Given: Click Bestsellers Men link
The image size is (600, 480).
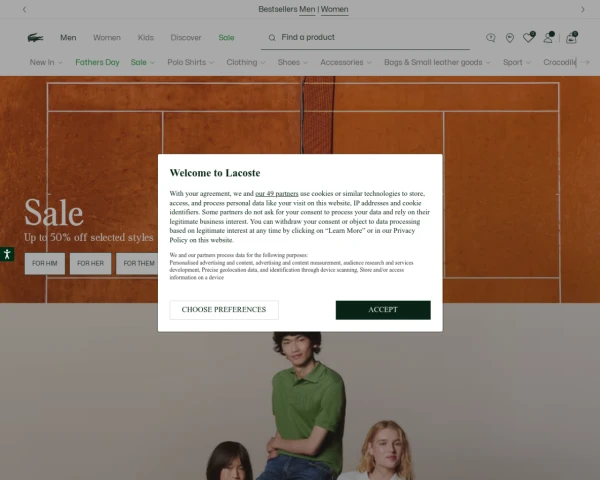Looking at the screenshot, I should 307,9.
